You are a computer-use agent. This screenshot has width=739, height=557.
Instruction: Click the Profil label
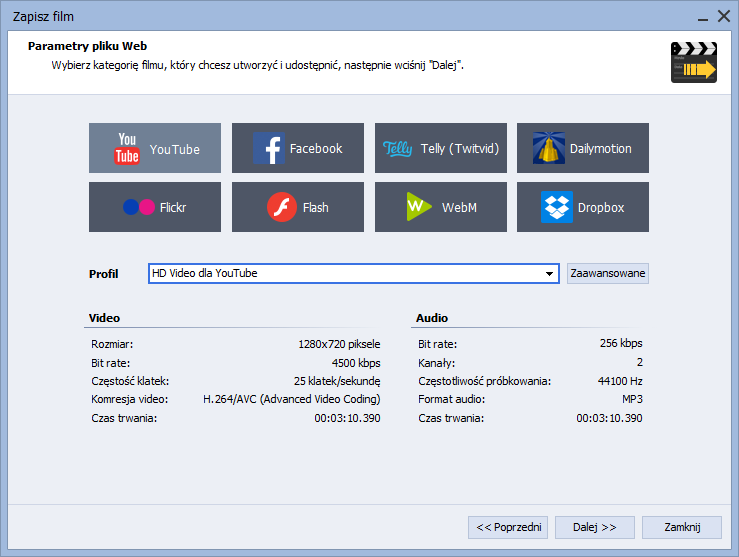(x=103, y=274)
